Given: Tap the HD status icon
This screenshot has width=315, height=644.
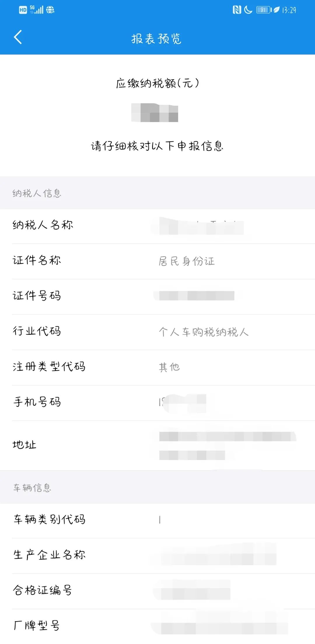Looking at the screenshot, I should (23, 10).
